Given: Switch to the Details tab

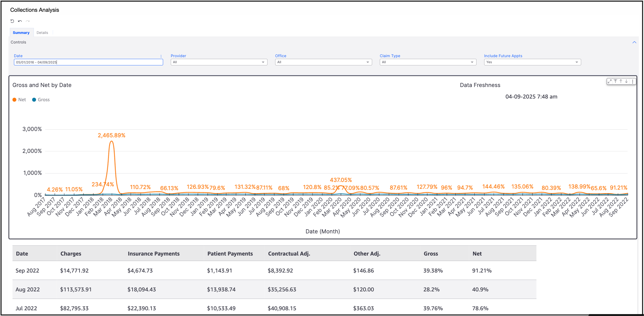Looking at the screenshot, I should (42, 33).
